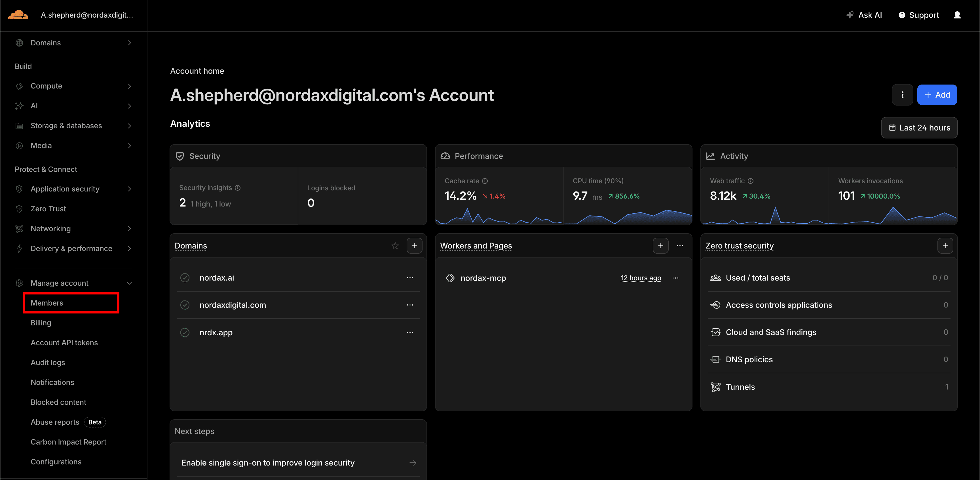Viewport: 980px width, 480px height.
Task: Open the Last 24 hours range dropdown
Action: [x=919, y=128]
